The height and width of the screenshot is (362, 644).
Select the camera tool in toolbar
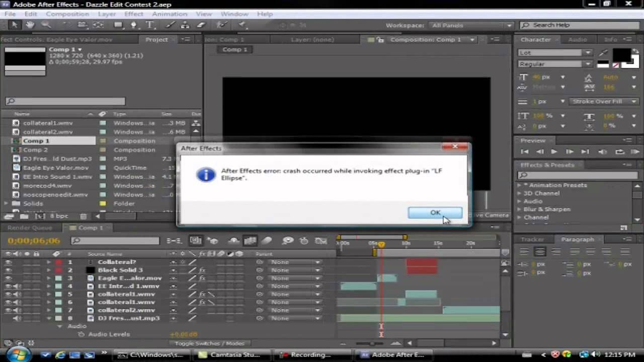[82, 25]
